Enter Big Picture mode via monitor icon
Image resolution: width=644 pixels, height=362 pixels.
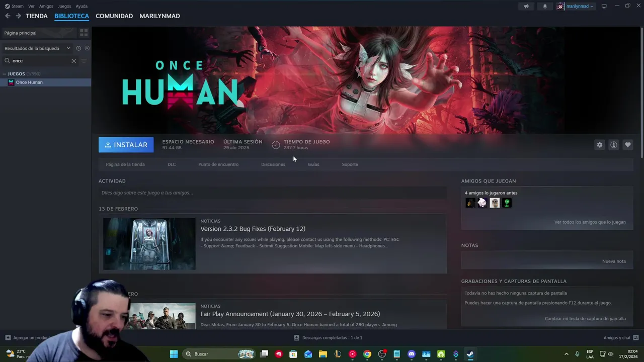[604, 6]
